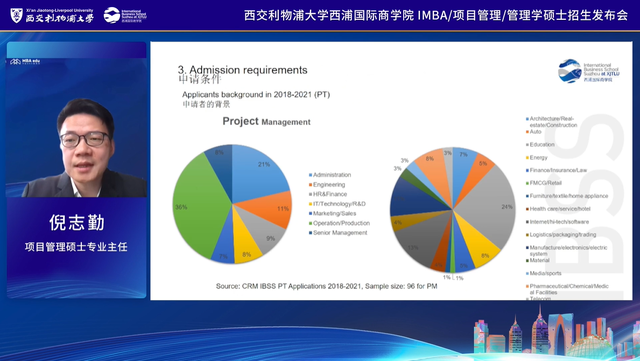The width and height of the screenshot is (640, 361).
Task: Click 'Applicants background in 2018-2021 (PT)' text
Action: (256, 94)
